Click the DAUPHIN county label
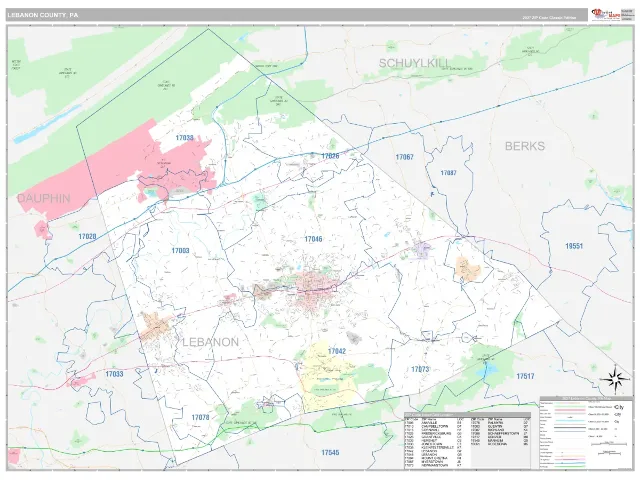 point(44,199)
